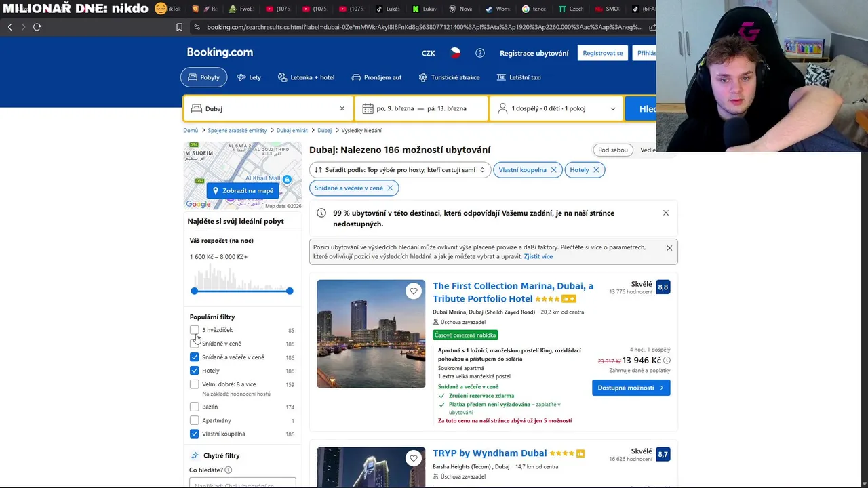
Task: Check the Snídaně v ceně filter
Action: (195, 344)
